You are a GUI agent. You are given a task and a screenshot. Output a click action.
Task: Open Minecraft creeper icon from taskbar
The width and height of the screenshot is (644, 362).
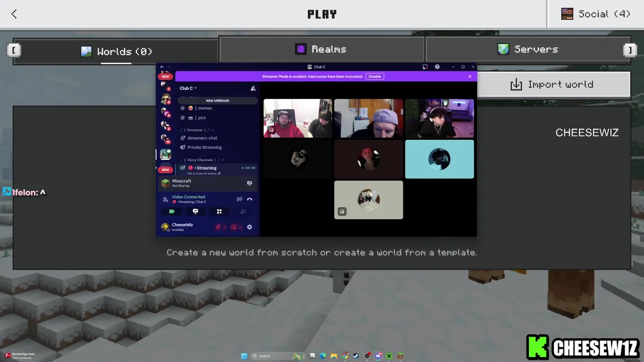click(389, 356)
